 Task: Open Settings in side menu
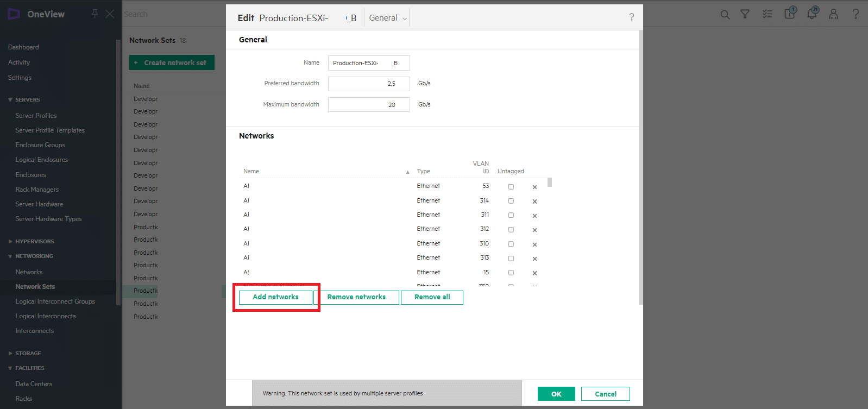tap(20, 78)
